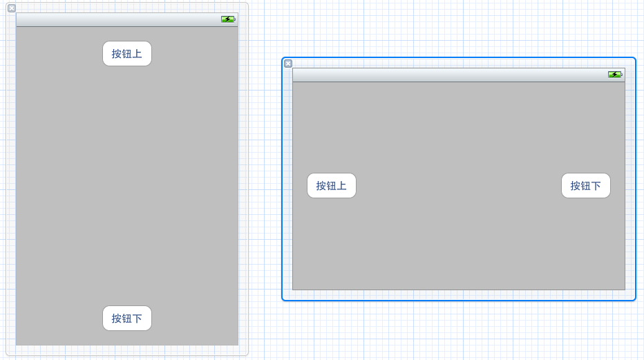Click 按钮上 button in landscape view

point(332,186)
